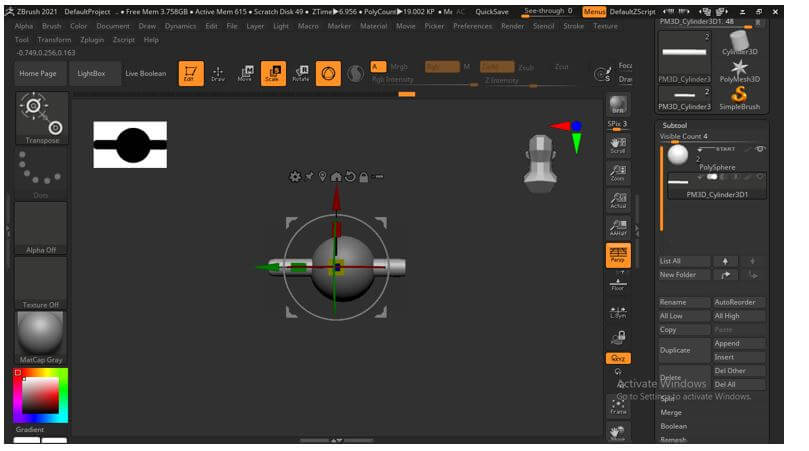Activate the Scale tool
The image size is (809, 451).
(273, 73)
